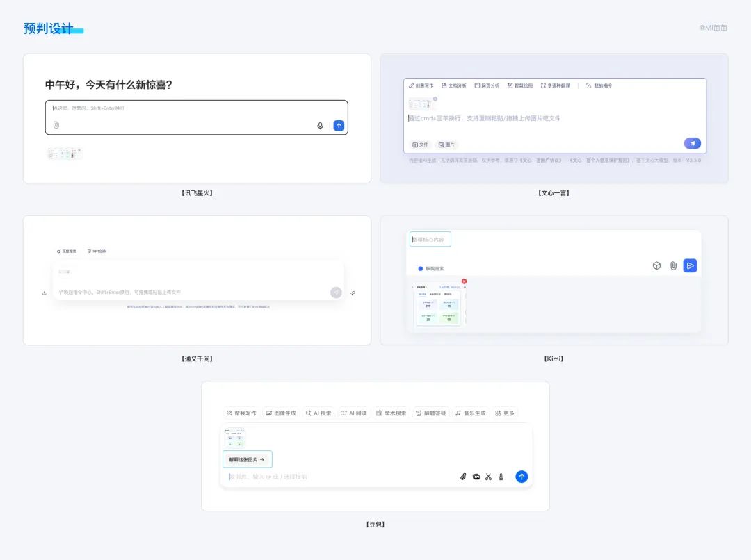Select 文档分析 in the 文心一言 toolbar
Image resolution: width=751 pixels, height=560 pixels.
454,85
